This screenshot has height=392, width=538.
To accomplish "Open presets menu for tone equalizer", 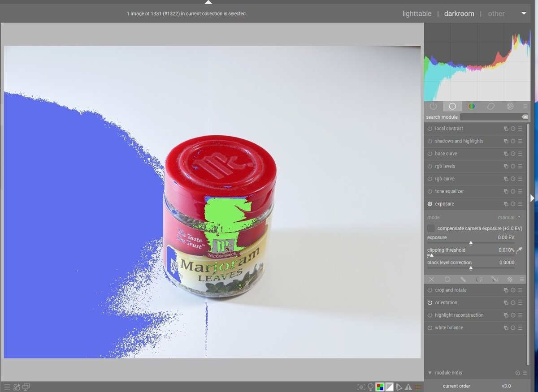I will tap(520, 191).
